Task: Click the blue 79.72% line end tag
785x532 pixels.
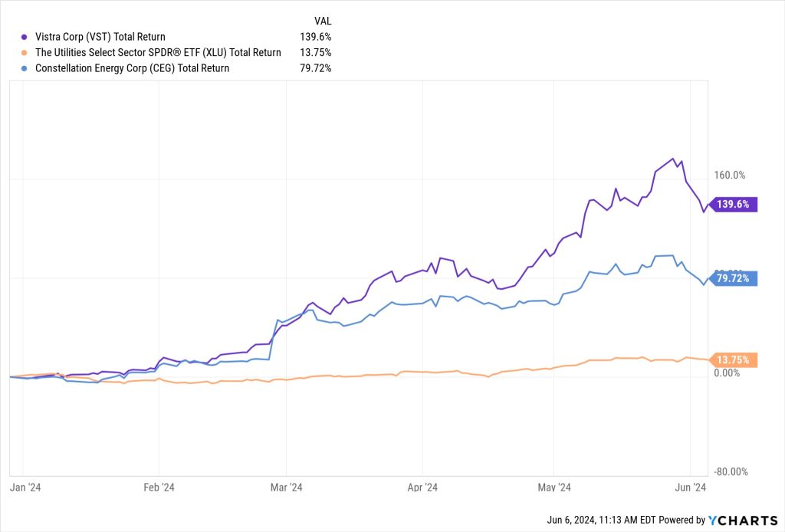Action: click(x=736, y=279)
